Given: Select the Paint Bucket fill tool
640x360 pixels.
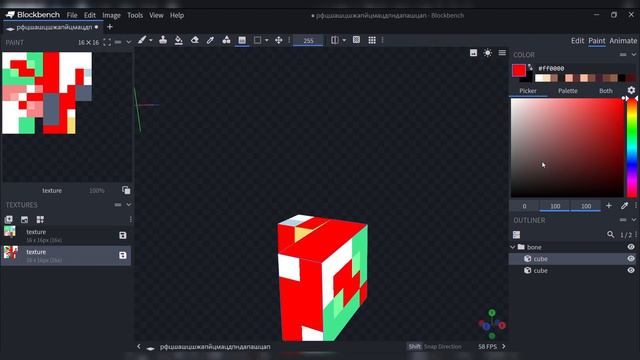Looking at the screenshot, I should 178,40.
